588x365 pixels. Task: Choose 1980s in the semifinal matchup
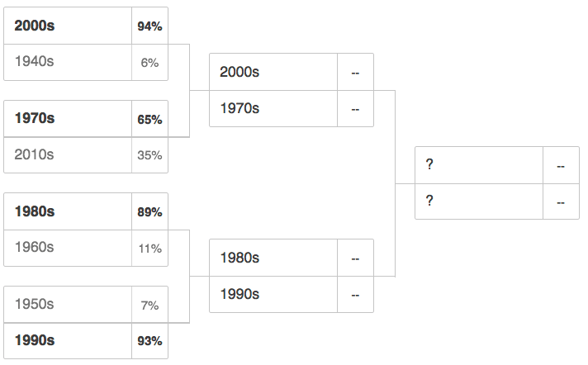273,258
